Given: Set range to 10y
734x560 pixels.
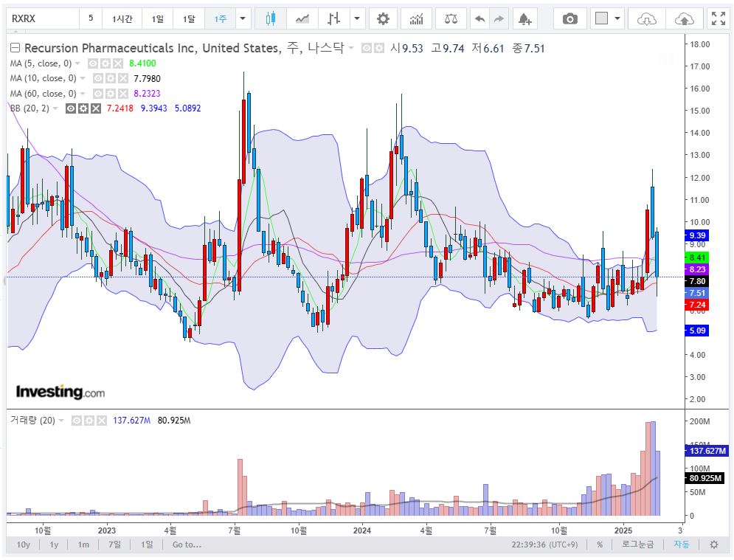Looking at the screenshot, I should pos(23,545).
